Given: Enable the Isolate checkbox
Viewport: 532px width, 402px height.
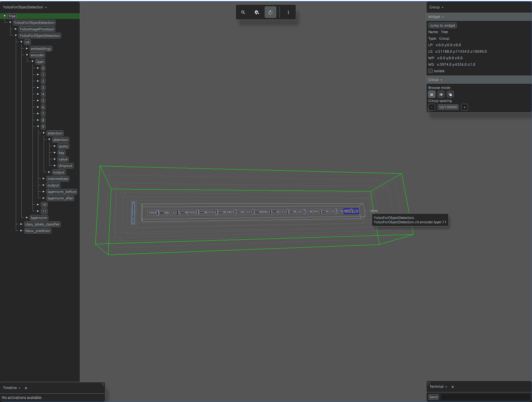Looking at the screenshot, I should tap(430, 71).
